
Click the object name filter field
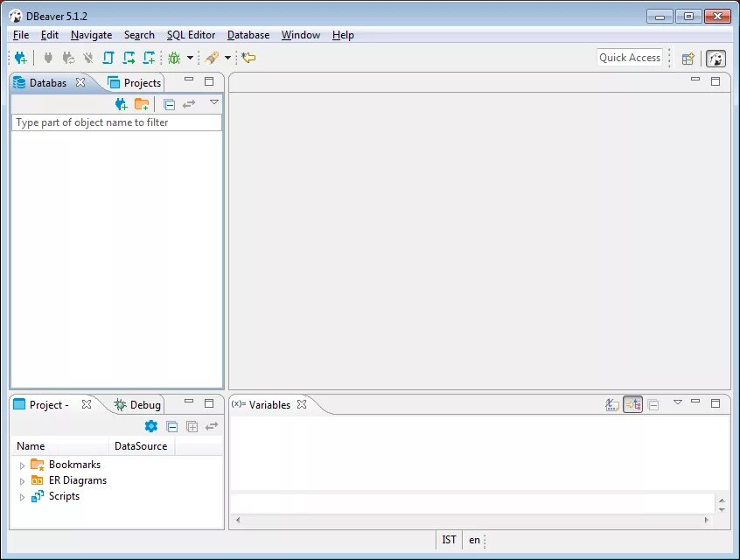pyautogui.click(x=116, y=122)
